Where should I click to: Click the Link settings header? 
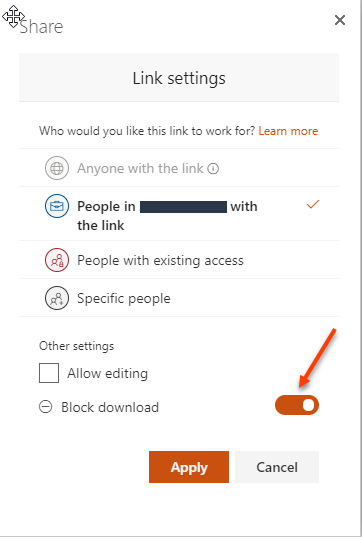pyautogui.click(x=179, y=78)
